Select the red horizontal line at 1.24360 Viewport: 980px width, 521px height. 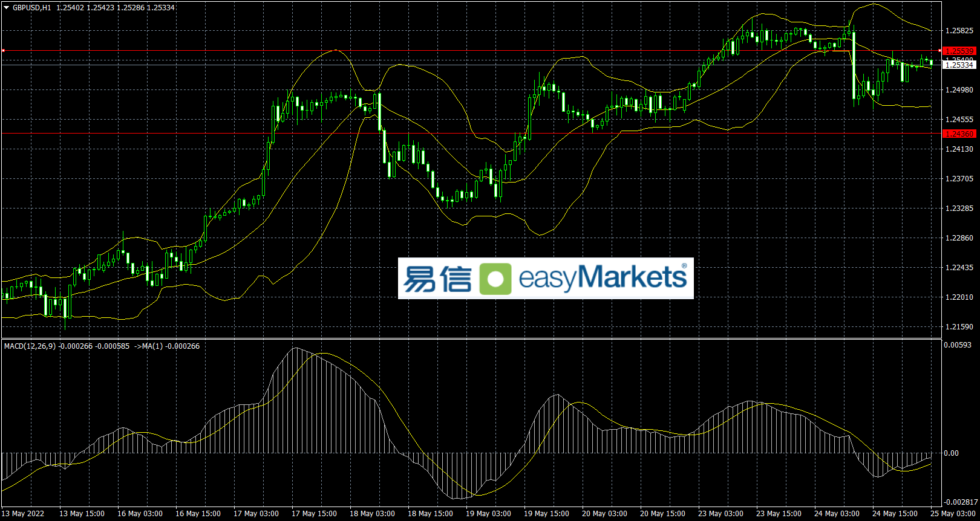point(471,134)
